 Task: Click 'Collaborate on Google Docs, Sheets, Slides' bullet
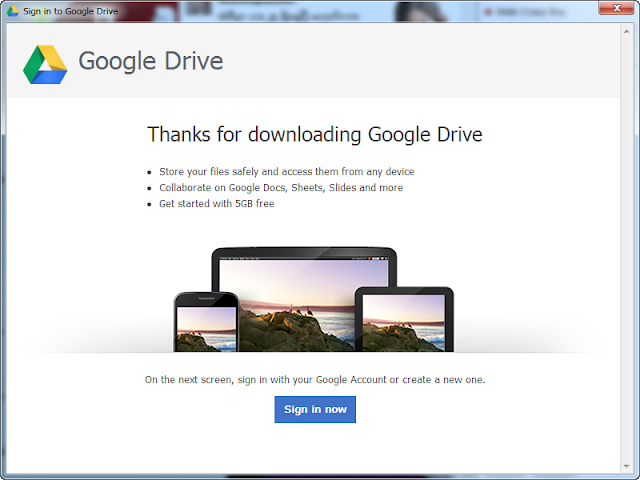pyautogui.click(x=281, y=187)
